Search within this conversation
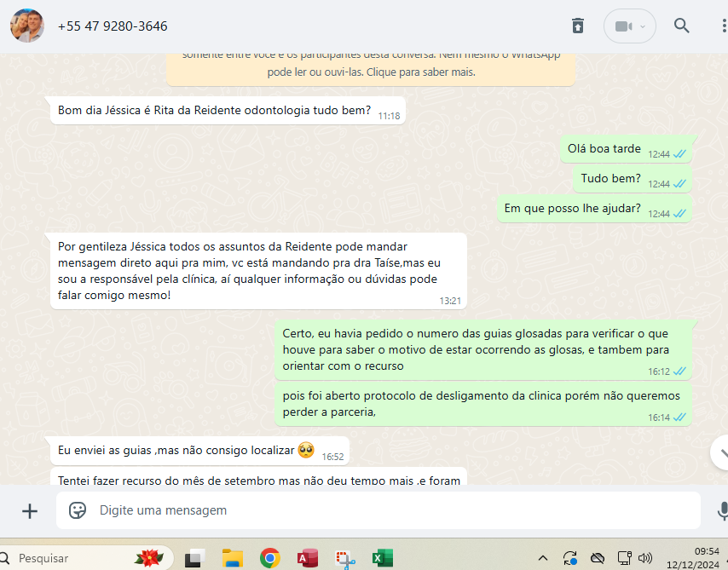The height and width of the screenshot is (570, 728). pyautogui.click(x=682, y=26)
